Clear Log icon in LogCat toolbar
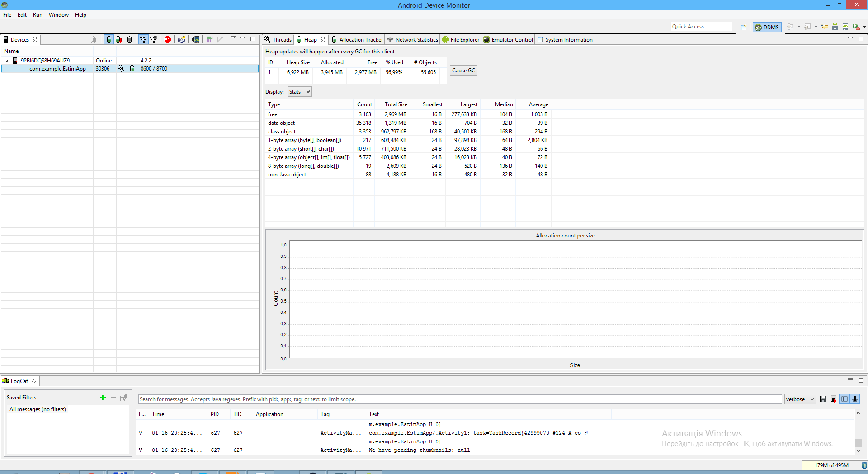The image size is (868, 474). pyautogui.click(x=834, y=399)
